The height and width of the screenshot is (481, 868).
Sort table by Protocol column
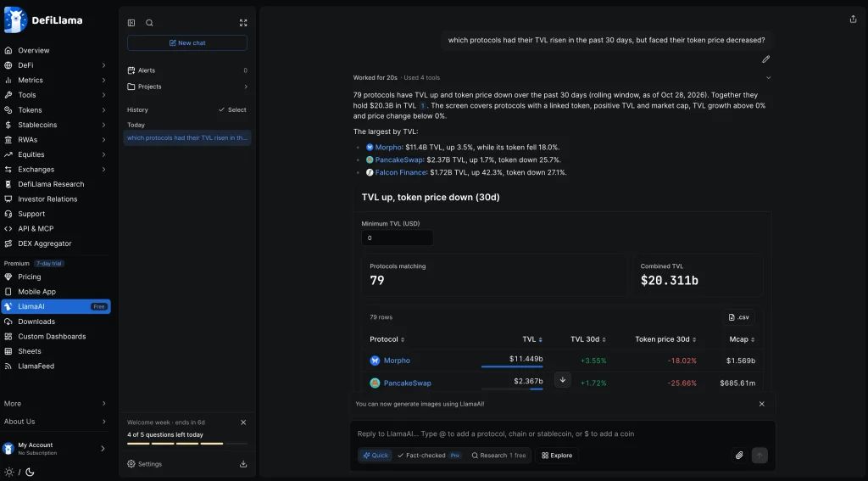coord(387,339)
